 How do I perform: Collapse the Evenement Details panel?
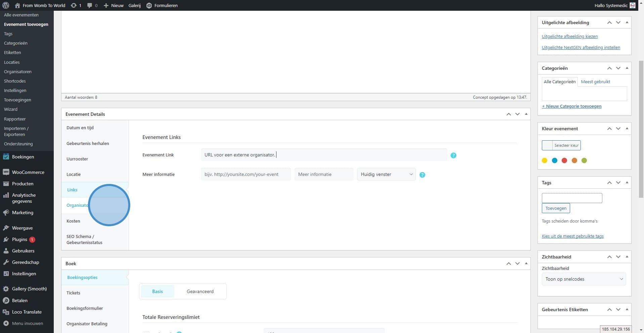(526, 114)
